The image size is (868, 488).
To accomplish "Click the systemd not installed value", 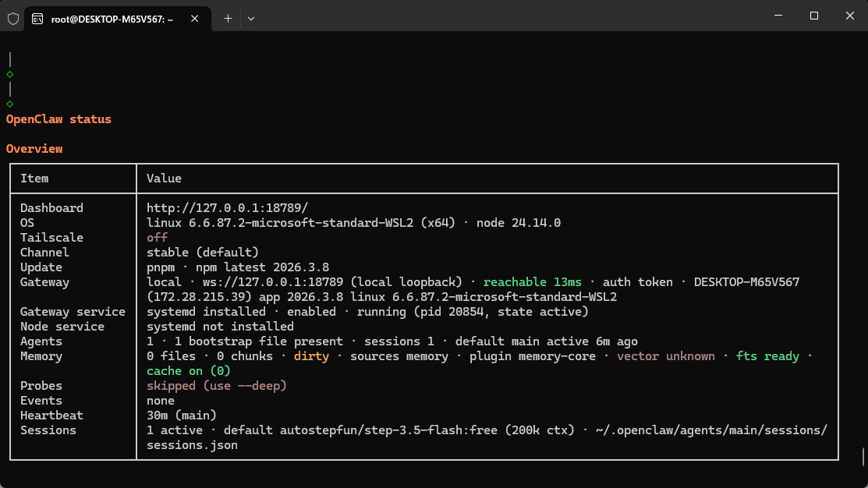I will (x=221, y=327).
